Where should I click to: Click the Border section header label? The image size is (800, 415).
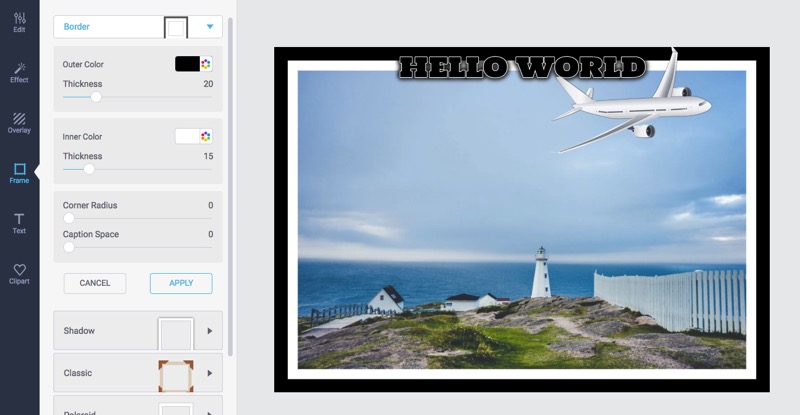[77, 27]
